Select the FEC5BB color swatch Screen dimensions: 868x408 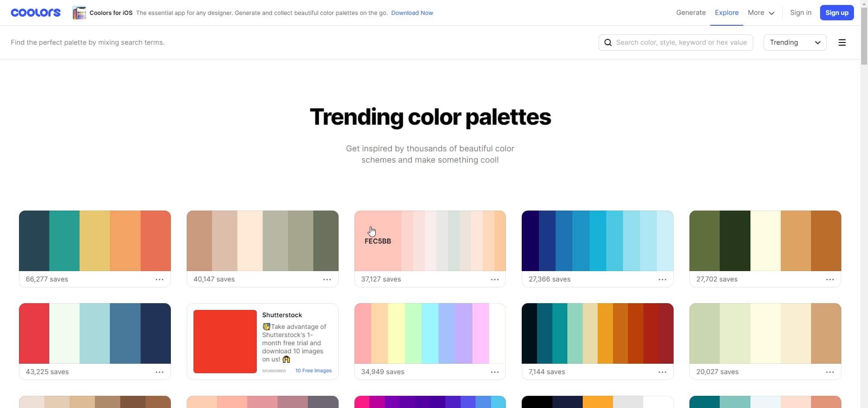[378, 241]
